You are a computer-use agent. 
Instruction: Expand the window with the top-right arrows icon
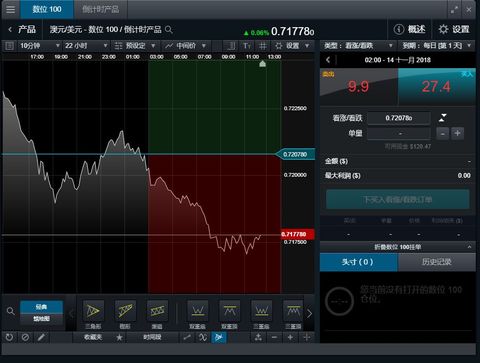pos(454,10)
